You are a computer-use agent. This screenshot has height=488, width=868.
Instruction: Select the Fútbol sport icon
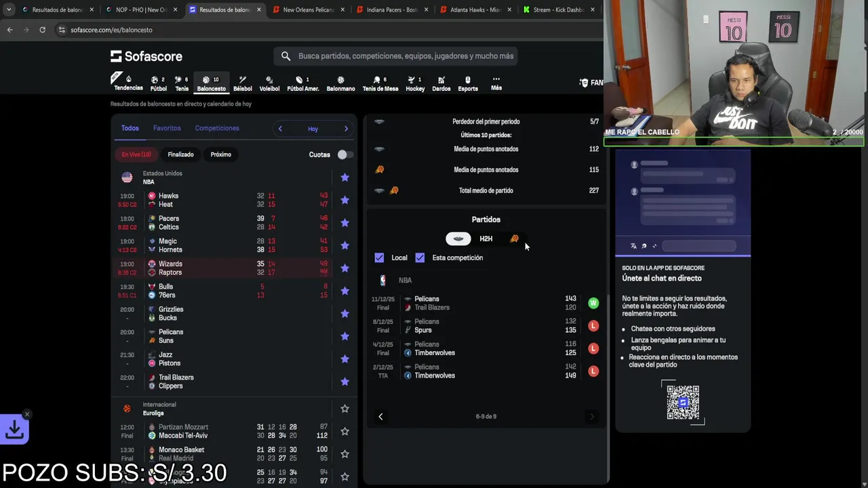[x=158, y=83]
